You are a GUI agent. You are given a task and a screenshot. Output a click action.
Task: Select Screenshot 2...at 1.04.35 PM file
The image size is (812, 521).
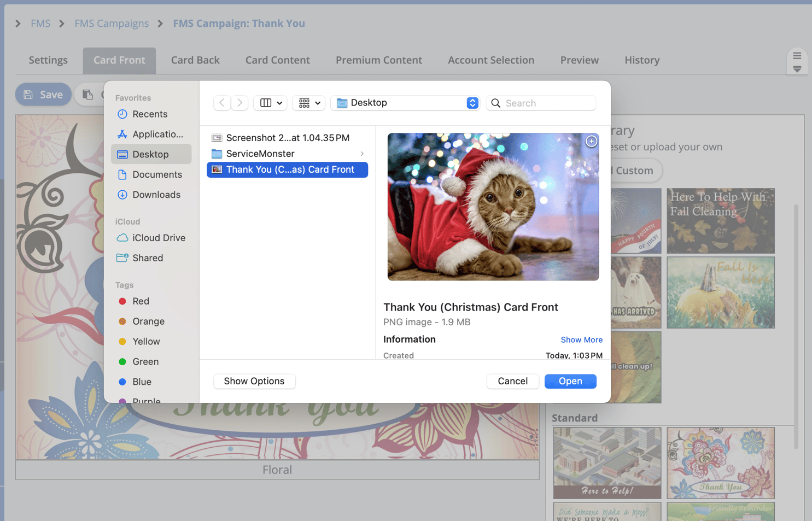[287, 138]
